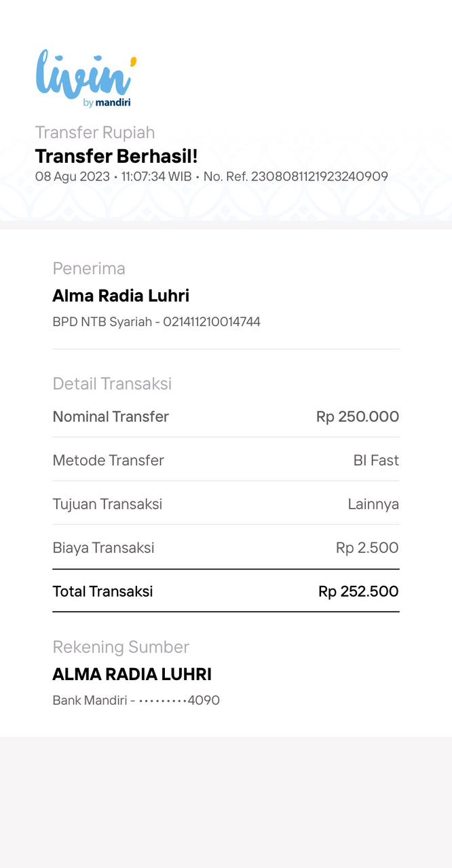
Task: Tap the recipient name Alma Radia Luhri
Action: pos(121,296)
